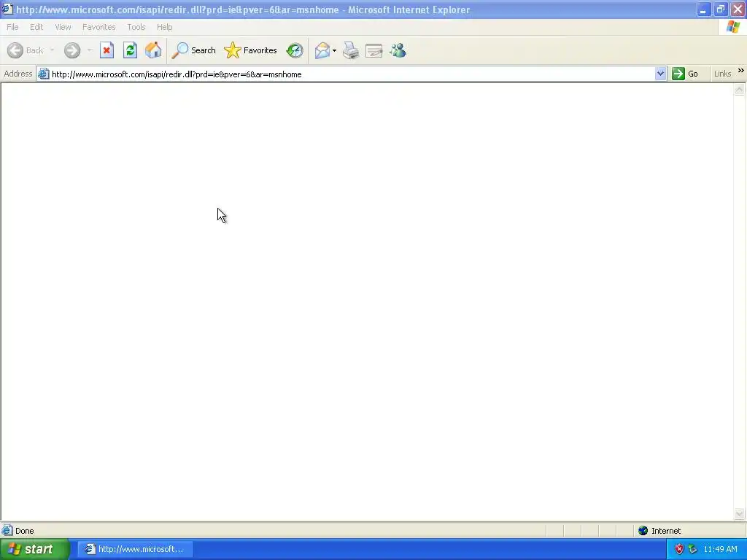The width and height of the screenshot is (747, 560).
Task: Minimize the Internet Explorer window
Action: [703, 9]
